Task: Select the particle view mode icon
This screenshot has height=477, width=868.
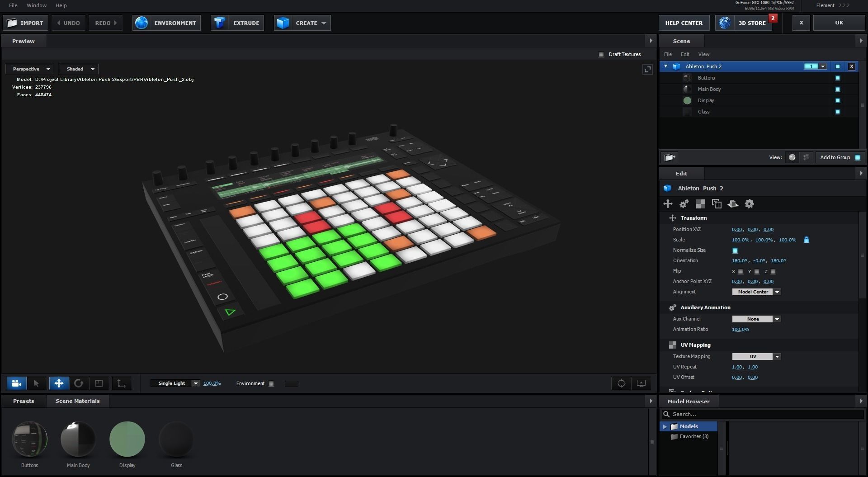Action: click(806, 157)
